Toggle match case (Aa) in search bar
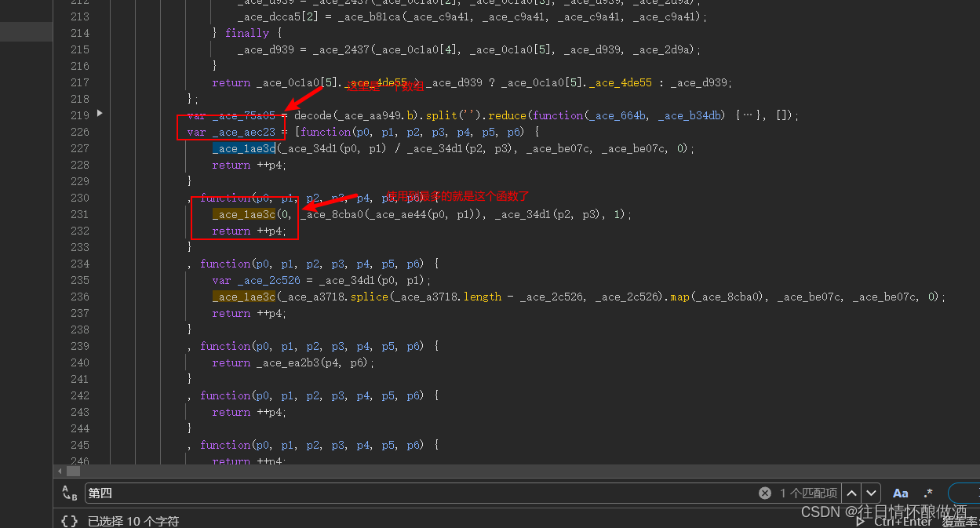This screenshot has width=980, height=528. pos(901,493)
